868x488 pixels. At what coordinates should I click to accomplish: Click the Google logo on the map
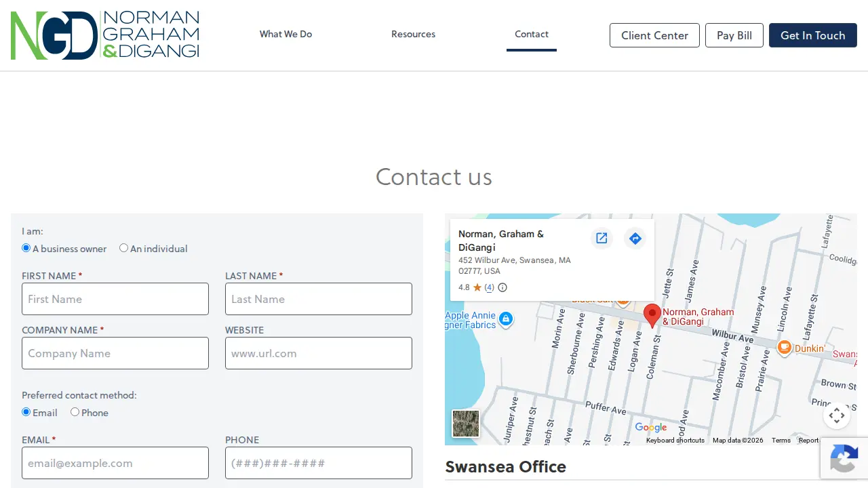[x=651, y=427]
